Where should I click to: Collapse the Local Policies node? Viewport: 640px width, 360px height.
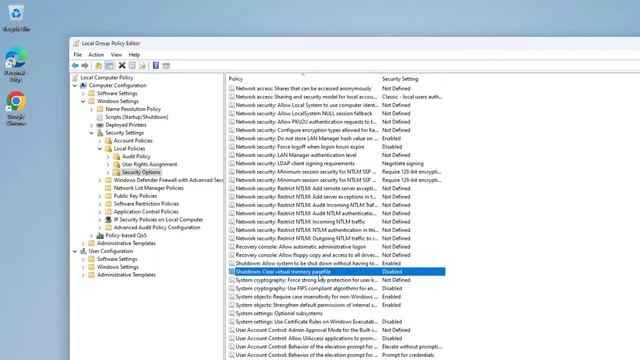[100, 149]
